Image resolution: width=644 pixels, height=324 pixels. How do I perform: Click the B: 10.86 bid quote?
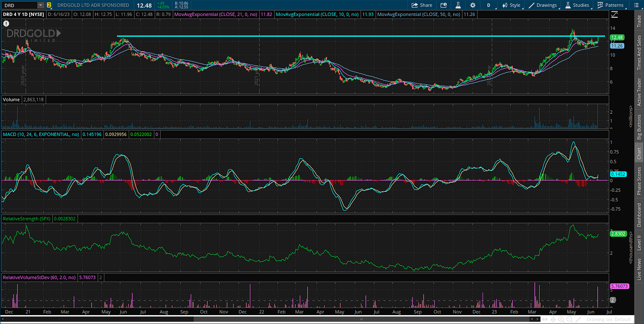pos(182,3)
